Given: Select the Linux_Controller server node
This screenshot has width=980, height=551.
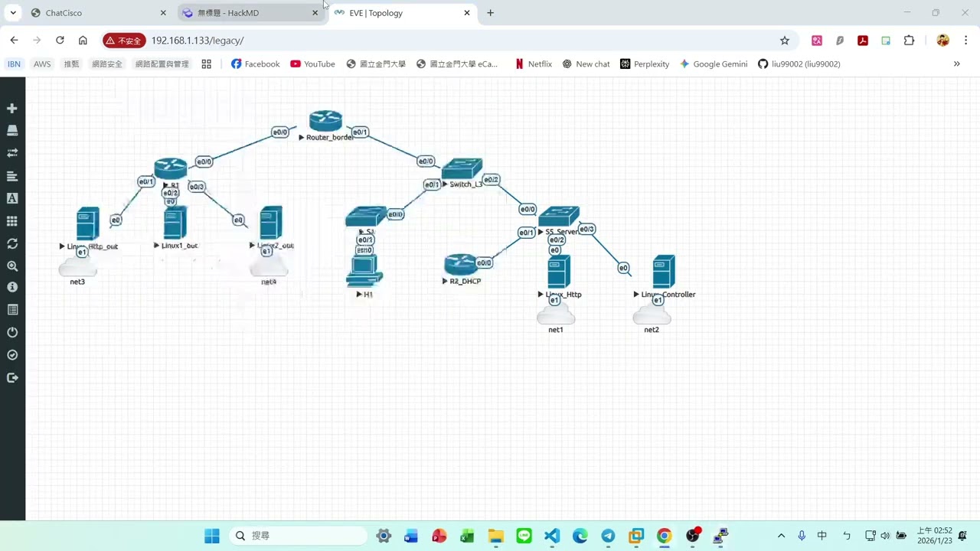Looking at the screenshot, I should tap(664, 272).
